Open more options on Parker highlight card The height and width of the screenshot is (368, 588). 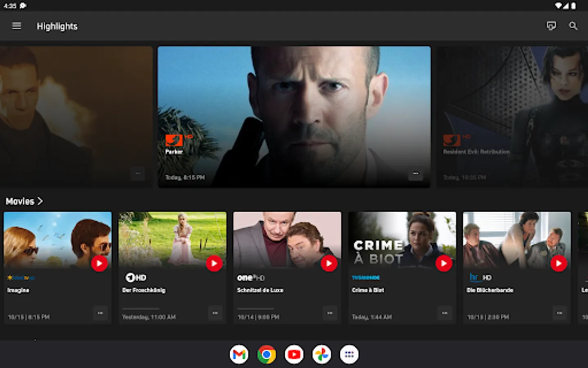click(416, 174)
